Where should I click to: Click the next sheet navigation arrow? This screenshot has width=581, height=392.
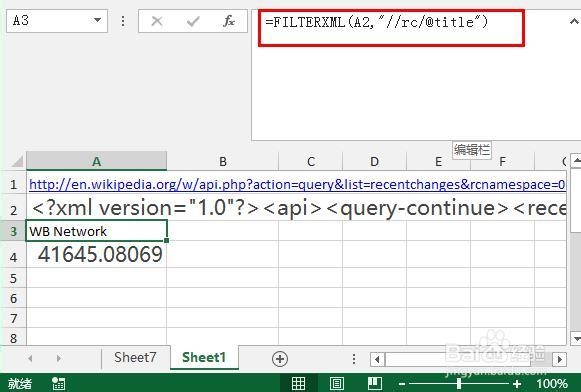(x=59, y=358)
